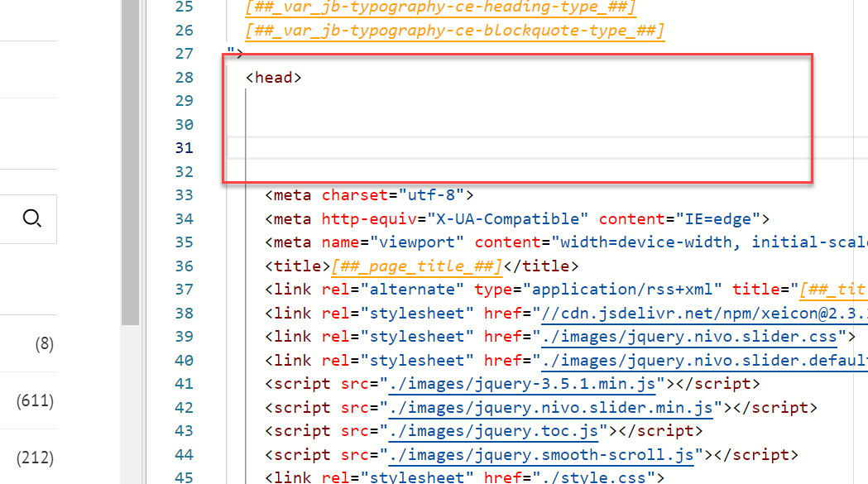Click line number 36 in the gutter
This screenshot has width=868, height=484.
184,266
